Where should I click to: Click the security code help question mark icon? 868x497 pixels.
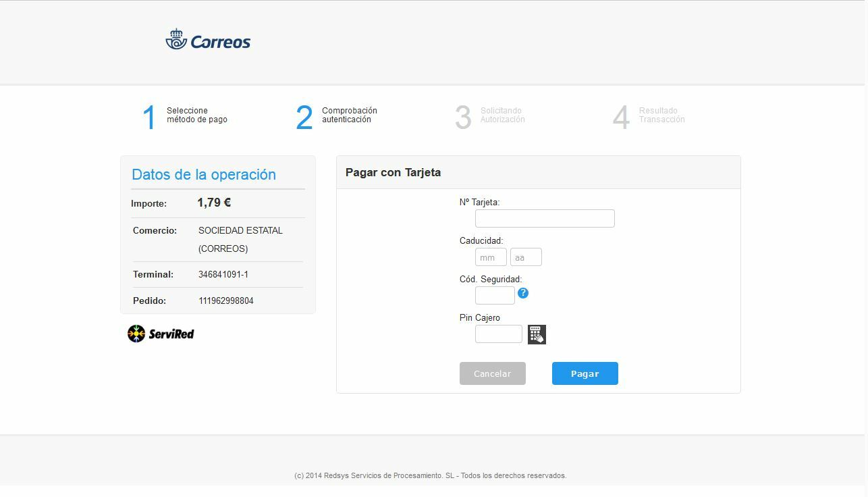click(523, 293)
